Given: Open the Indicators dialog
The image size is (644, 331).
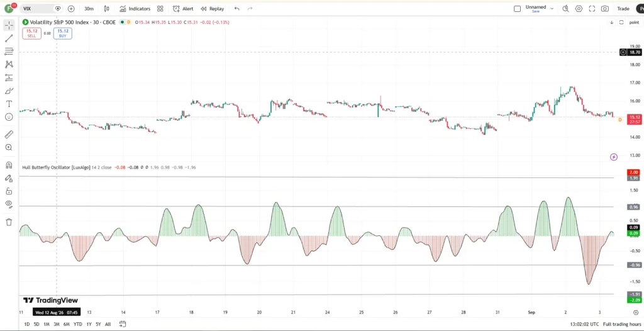Looking at the screenshot, I should 135,9.
